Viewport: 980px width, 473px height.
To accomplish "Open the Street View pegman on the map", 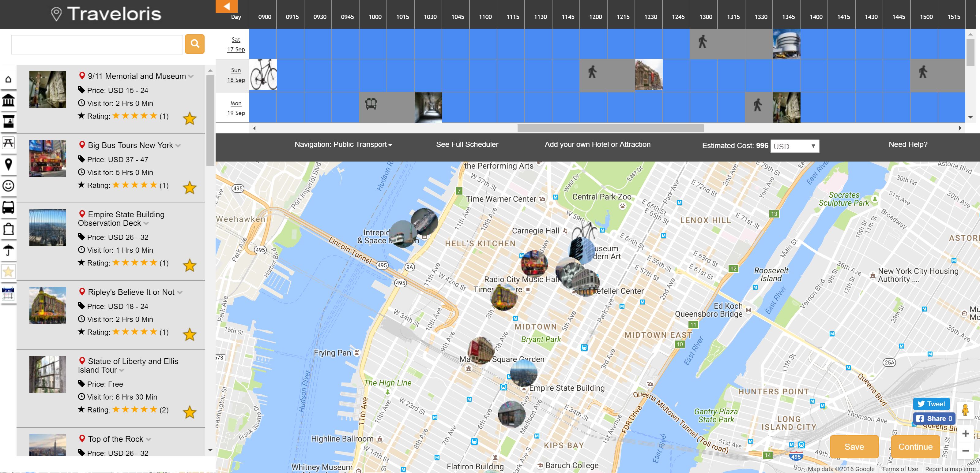I will tap(965, 410).
